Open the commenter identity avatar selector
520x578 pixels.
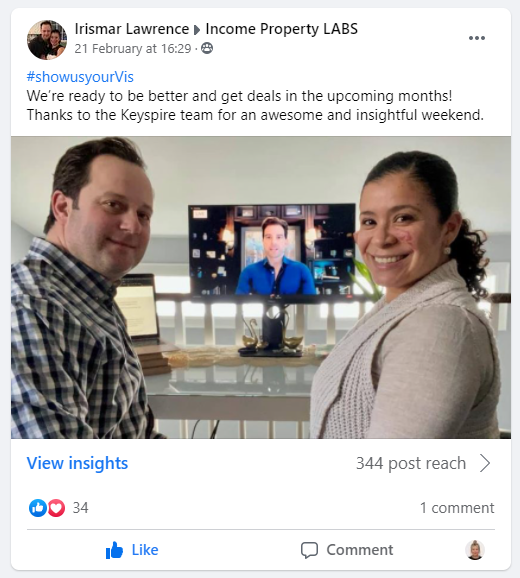475,550
